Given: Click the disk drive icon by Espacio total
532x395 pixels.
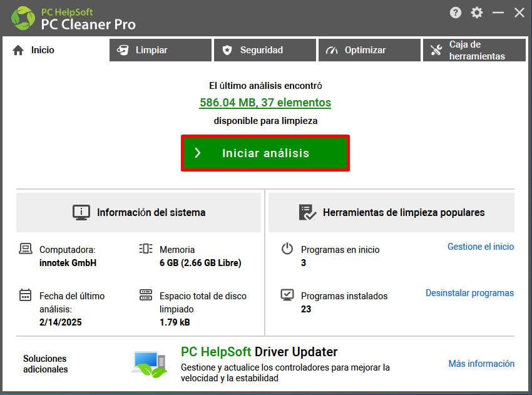Looking at the screenshot, I should [x=146, y=295].
